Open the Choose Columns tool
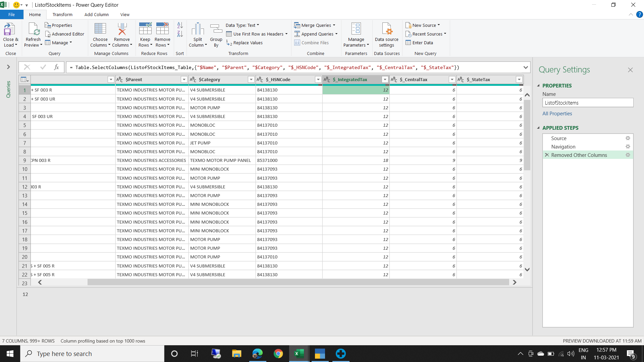The width and height of the screenshot is (644, 362). coord(100,29)
